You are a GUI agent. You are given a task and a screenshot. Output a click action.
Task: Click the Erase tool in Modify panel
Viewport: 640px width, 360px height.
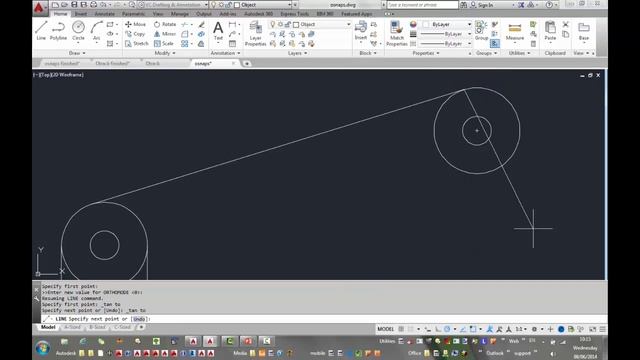point(202,24)
